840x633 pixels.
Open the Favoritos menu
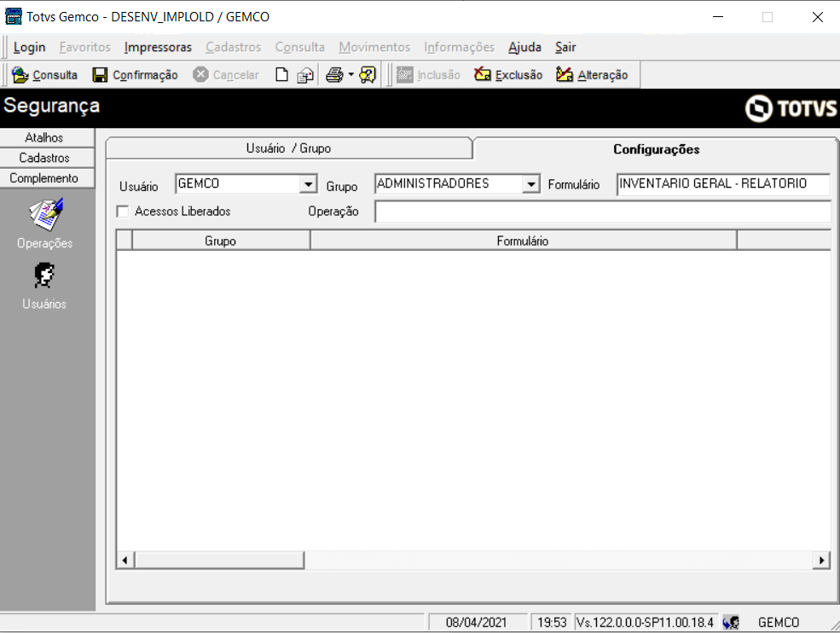(84, 47)
